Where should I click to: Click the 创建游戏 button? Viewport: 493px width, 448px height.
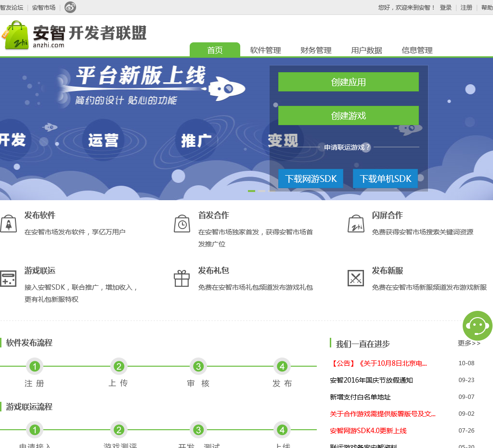coord(349,115)
